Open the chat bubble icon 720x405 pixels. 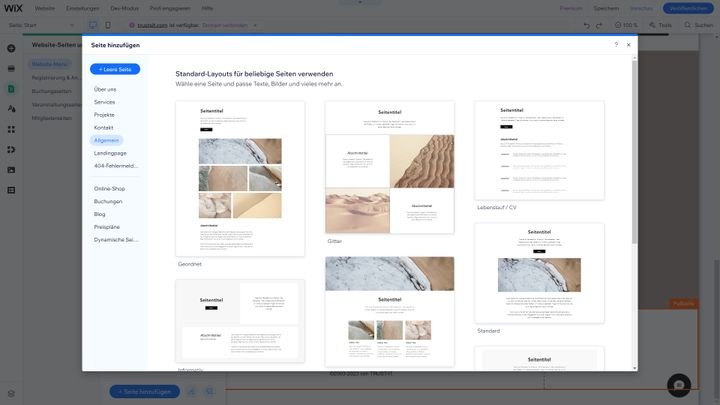pyautogui.click(x=677, y=385)
